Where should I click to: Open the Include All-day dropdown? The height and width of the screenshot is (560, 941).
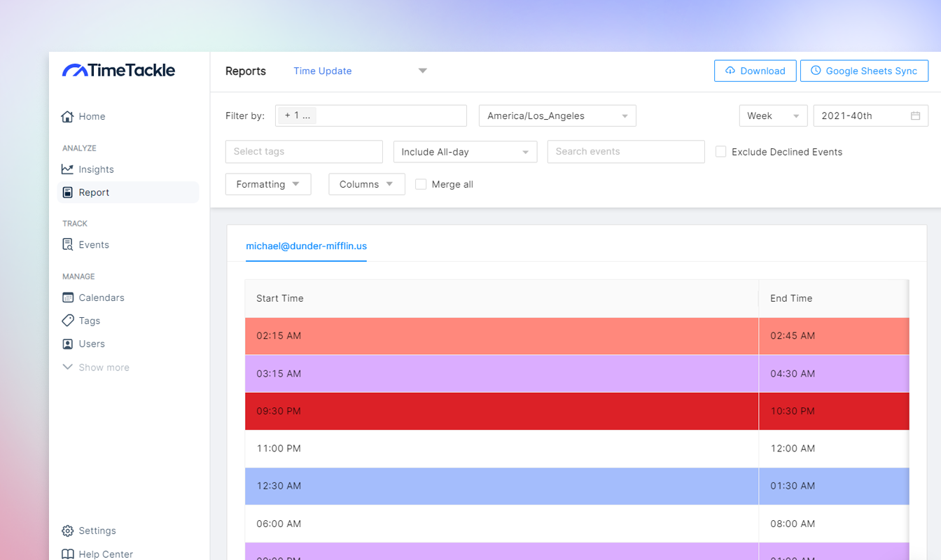pyautogui.click(x=465, y=152)
